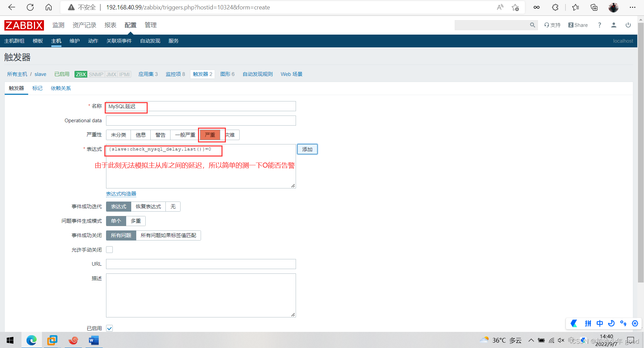Go to 主机群组 submenu

[x=14, y=41]
